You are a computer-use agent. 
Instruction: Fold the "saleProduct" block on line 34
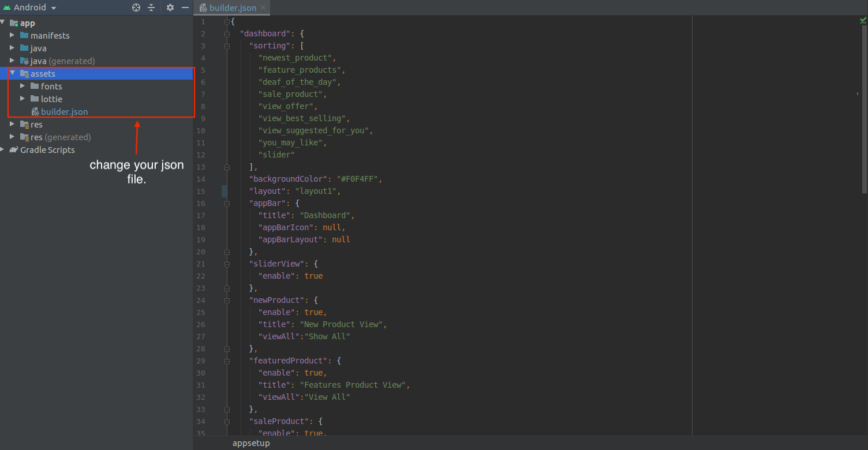coord(227,422)
